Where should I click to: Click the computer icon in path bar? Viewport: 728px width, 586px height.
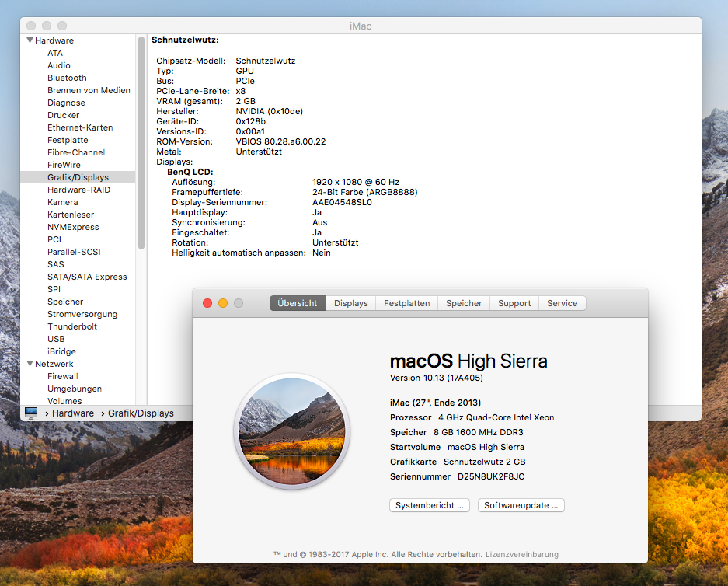pyautogui.click(x=31, y=413)
